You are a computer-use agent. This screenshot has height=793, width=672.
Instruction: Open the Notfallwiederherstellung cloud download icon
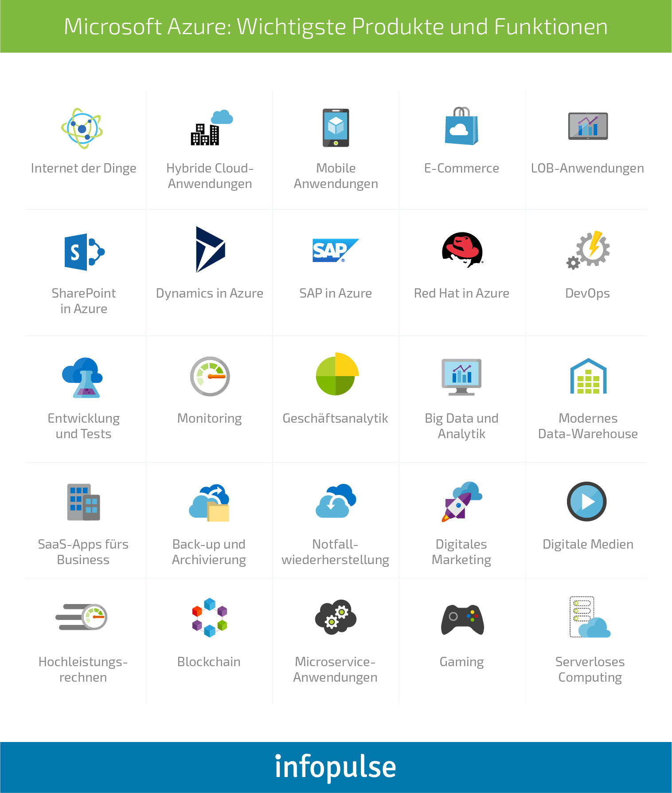point(336,501)
